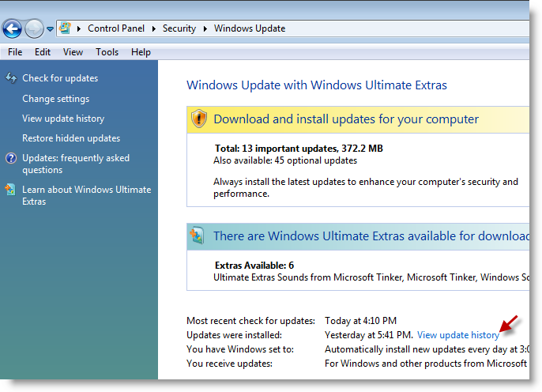Open Updates: frequently asked questions
This screenshot has width=542, height=392.
(76, 164)
